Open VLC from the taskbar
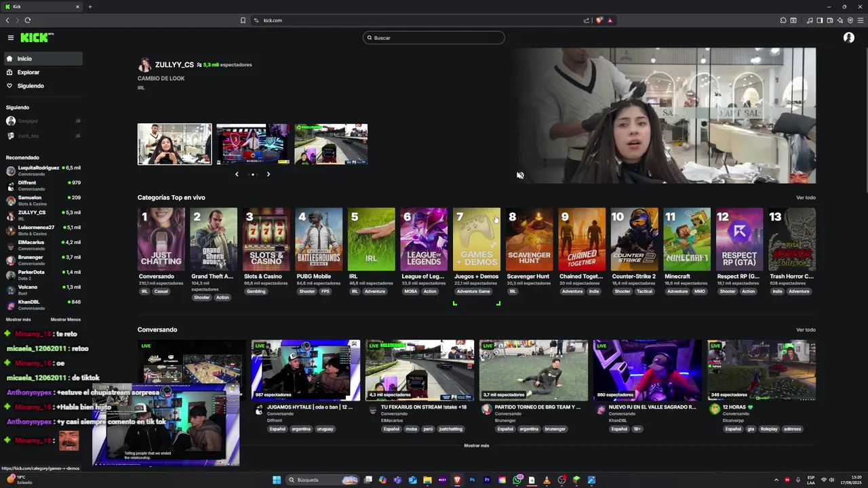 (x=547, y=480)
